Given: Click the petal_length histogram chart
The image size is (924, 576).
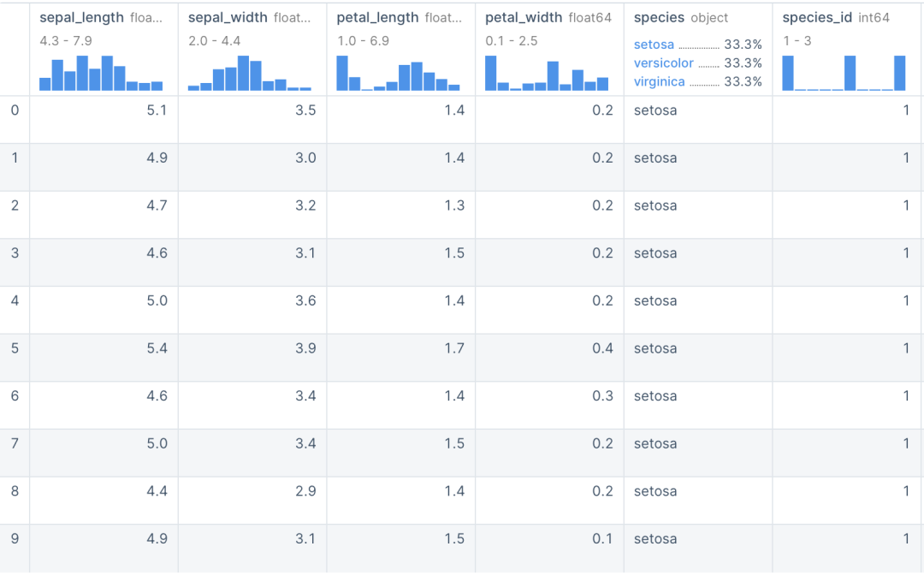Looking at the screenshot, I should coord(398,73).
